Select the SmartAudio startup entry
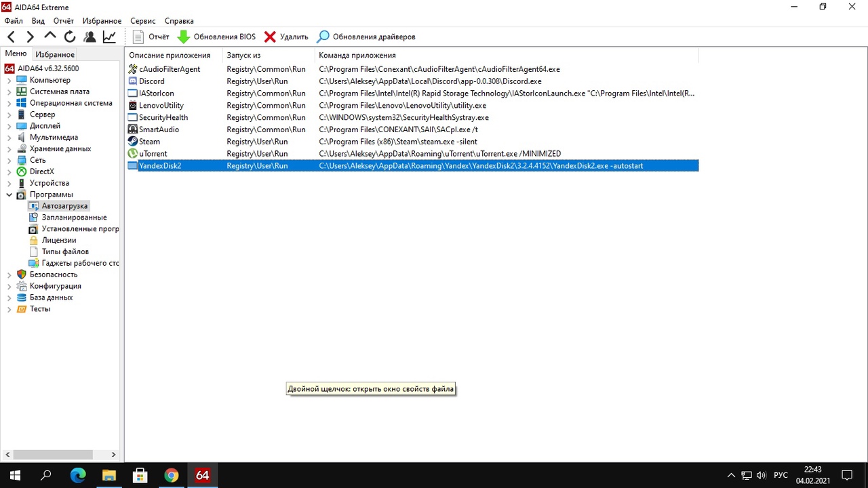The width and height of the screenshot is (868, 488). [412, 129]
